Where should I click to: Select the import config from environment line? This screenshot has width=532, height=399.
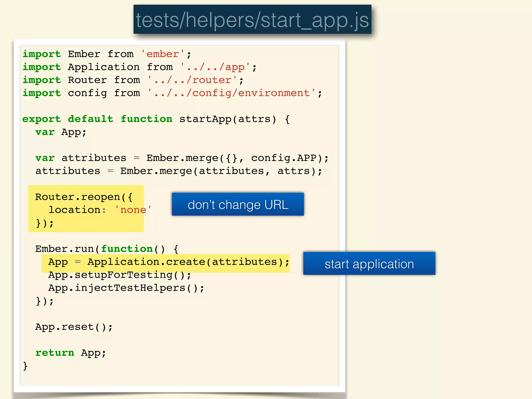click(172, 93)
